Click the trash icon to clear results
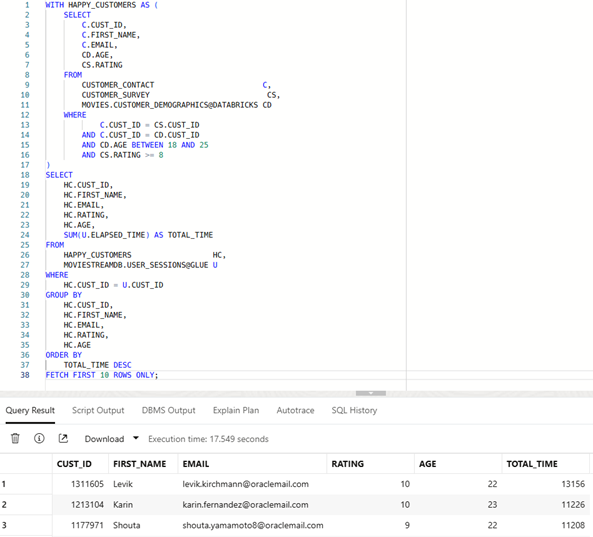This screenshot has height=537, width=593. (15, 438)
